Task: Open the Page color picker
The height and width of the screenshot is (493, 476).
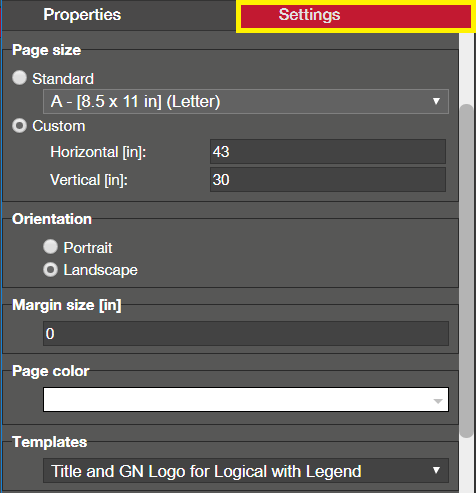Action: pos(246,399)
